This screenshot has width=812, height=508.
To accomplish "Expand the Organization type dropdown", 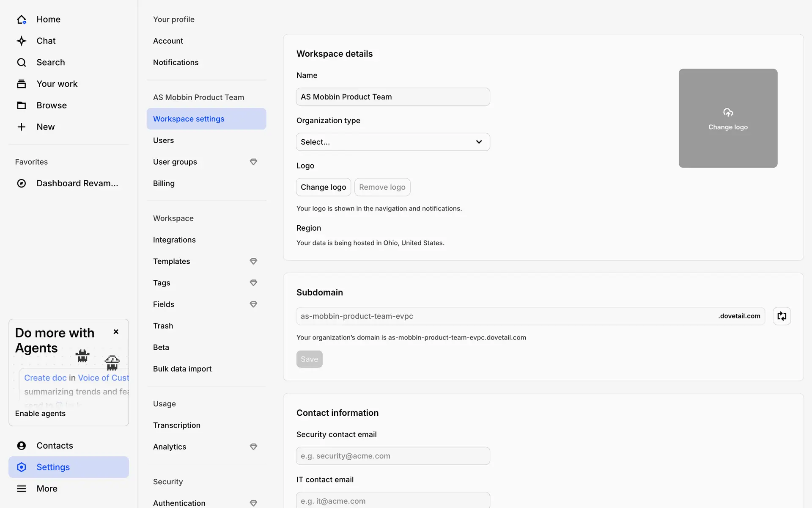I will pyautogui.click(x=393, y=142).
